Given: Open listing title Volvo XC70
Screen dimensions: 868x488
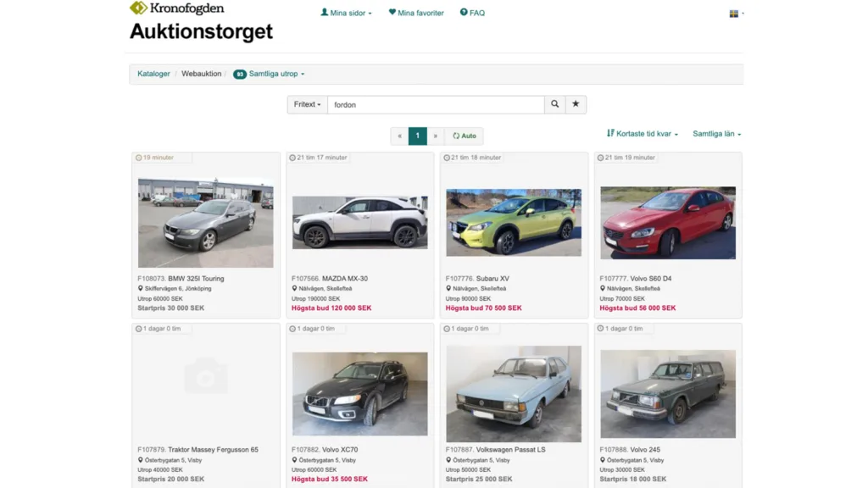Looking at the screenshot, I should click(340, 449).
